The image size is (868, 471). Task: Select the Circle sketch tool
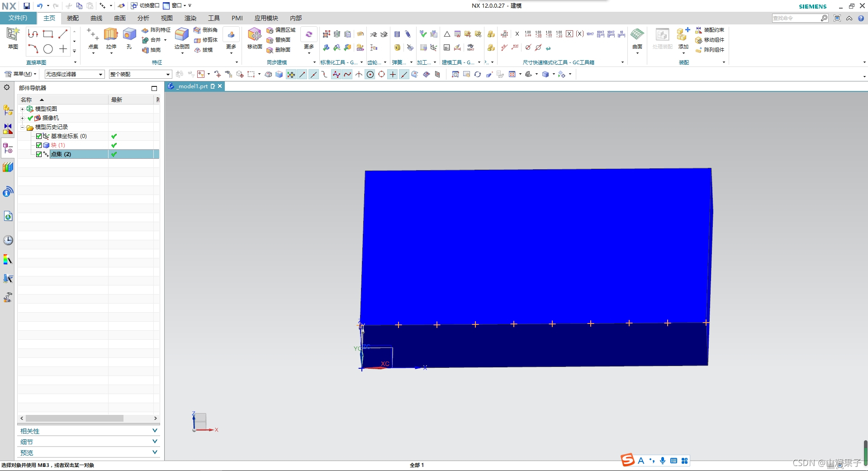(48, 49)
